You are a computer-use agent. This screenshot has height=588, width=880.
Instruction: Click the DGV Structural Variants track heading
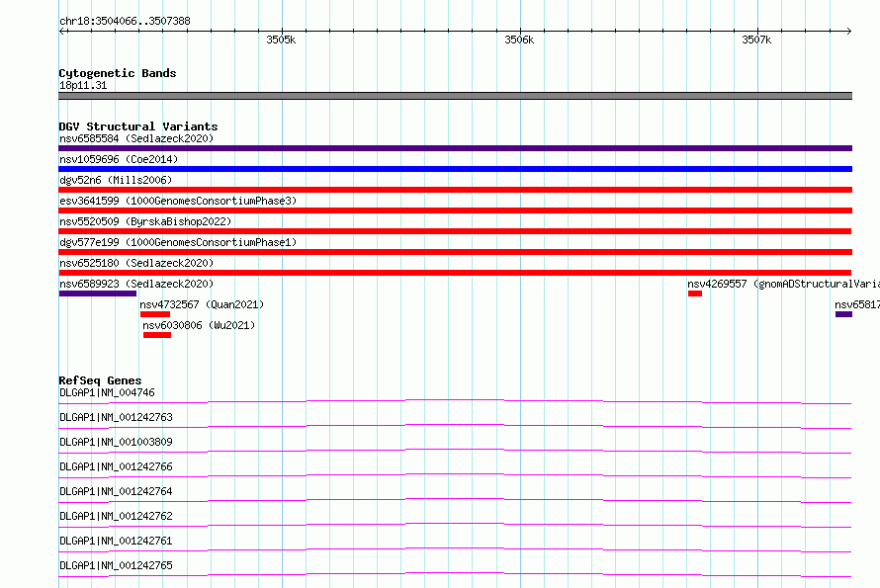pos(138,126)
